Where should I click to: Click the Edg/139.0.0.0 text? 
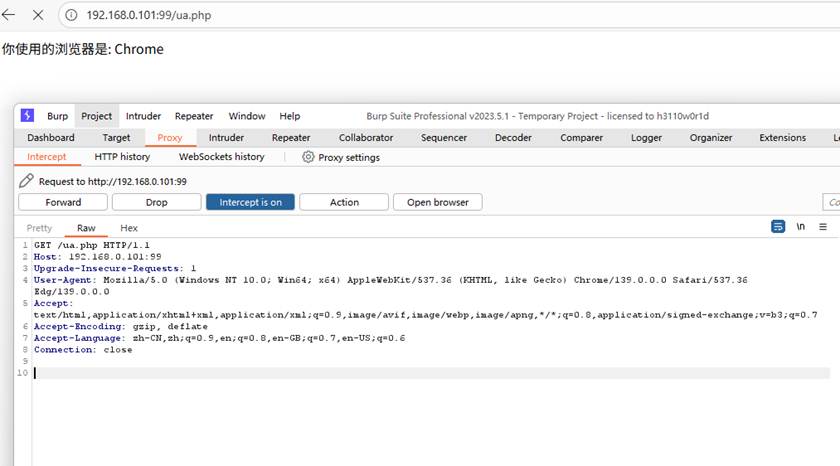pos(71,291)
